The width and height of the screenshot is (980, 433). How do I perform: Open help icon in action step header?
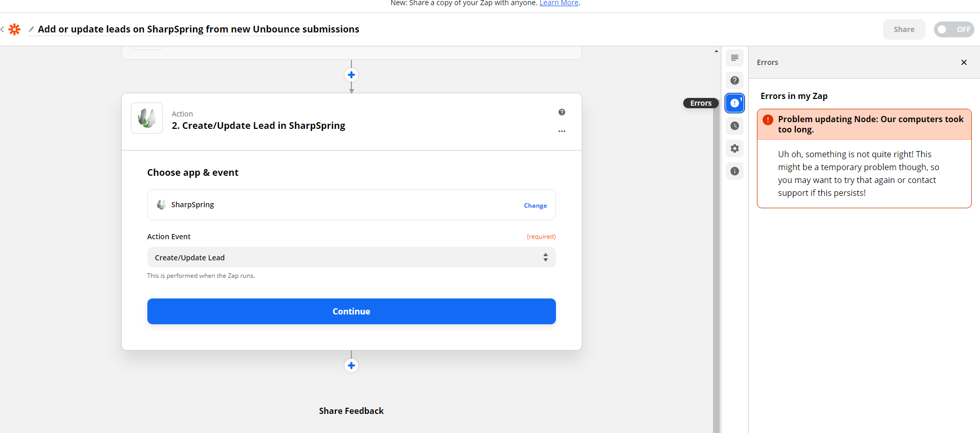coord(562,112)
